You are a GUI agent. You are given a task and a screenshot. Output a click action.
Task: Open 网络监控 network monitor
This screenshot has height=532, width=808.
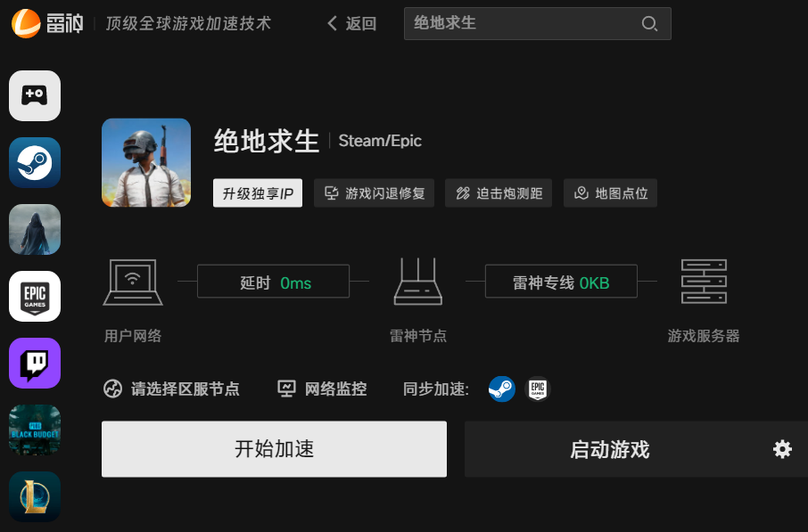pyautogui.click(x=323, y=389)
